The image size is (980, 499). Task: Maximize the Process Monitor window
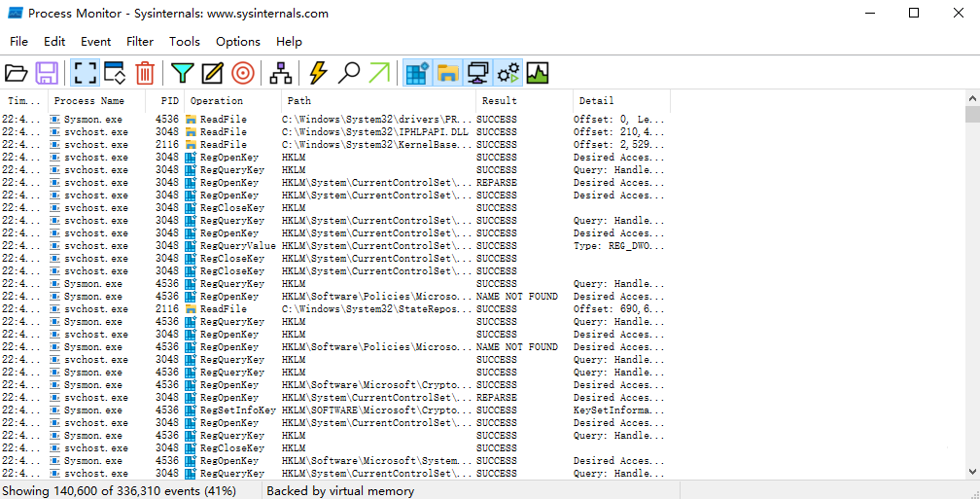(914, 14)
